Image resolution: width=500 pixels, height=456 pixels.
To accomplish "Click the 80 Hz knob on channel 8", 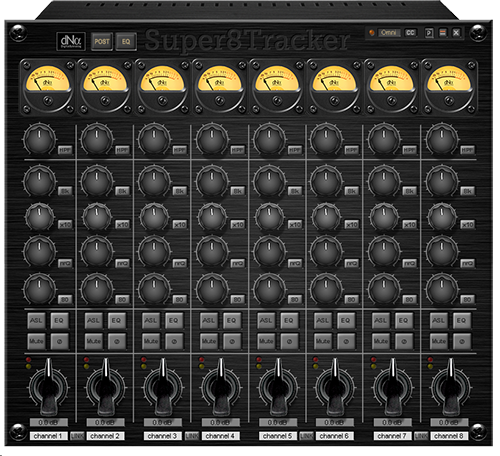I will (442, 289).
